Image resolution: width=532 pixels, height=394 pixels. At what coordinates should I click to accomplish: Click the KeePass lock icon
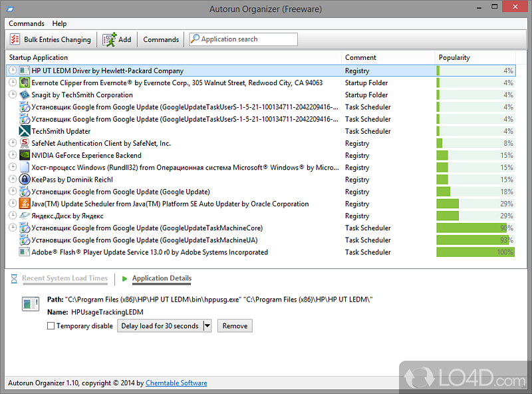tap(25, 180)
